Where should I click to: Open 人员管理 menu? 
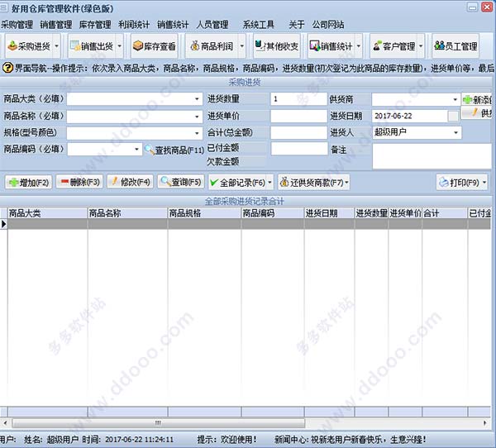[212, 24]
